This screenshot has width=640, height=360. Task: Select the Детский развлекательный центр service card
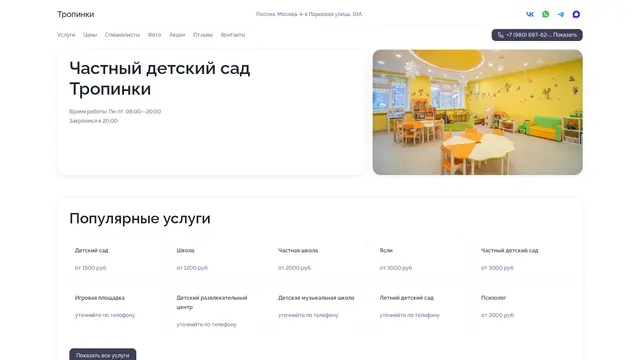coord(217,311)
